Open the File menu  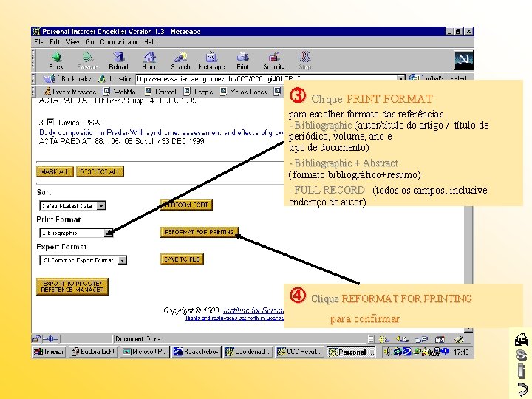point(38,42)
